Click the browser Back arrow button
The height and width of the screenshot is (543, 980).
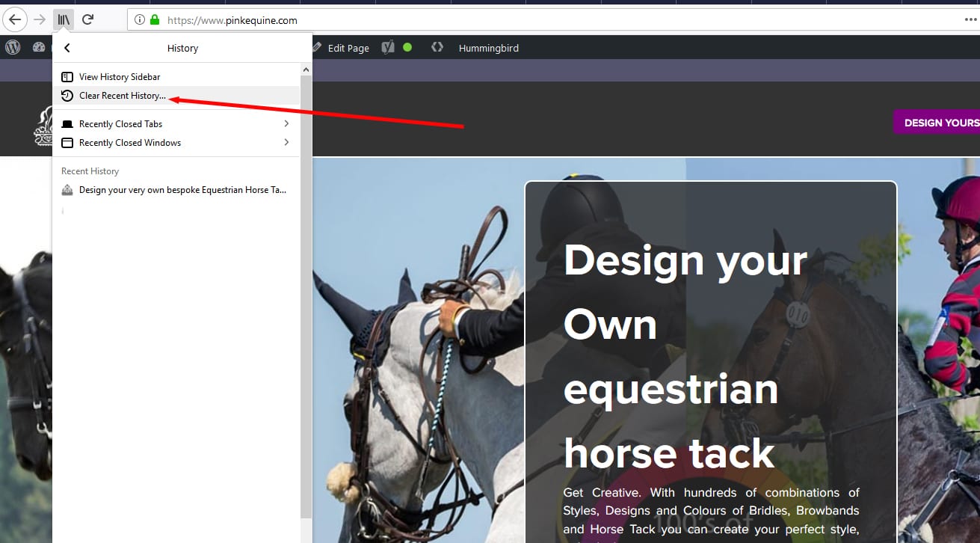pos(14,19)
